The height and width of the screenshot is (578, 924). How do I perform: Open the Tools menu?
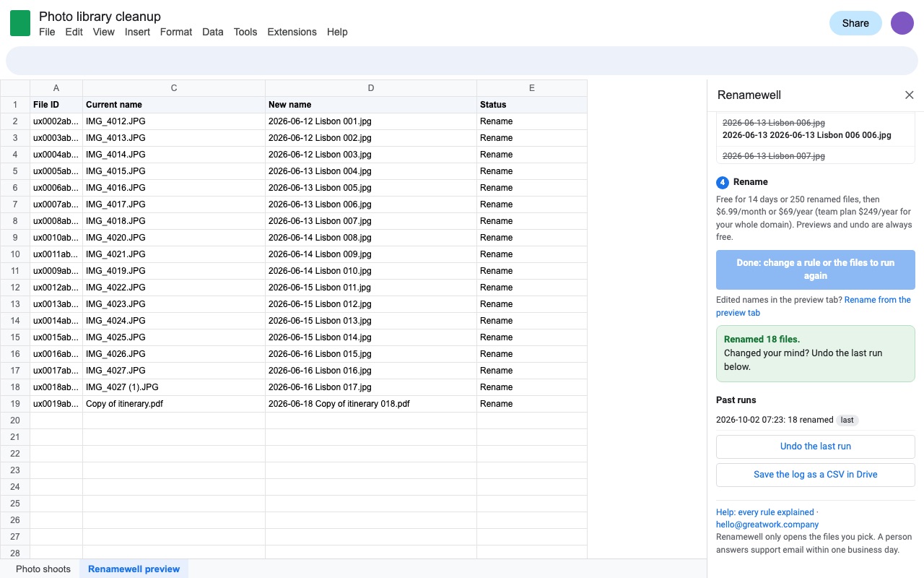pos(245,32)
